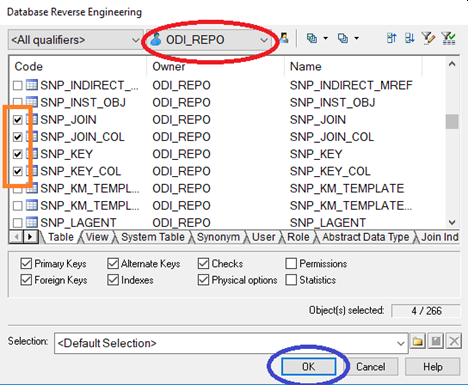Switch to the Synonym tab

[x=218, y=237]
